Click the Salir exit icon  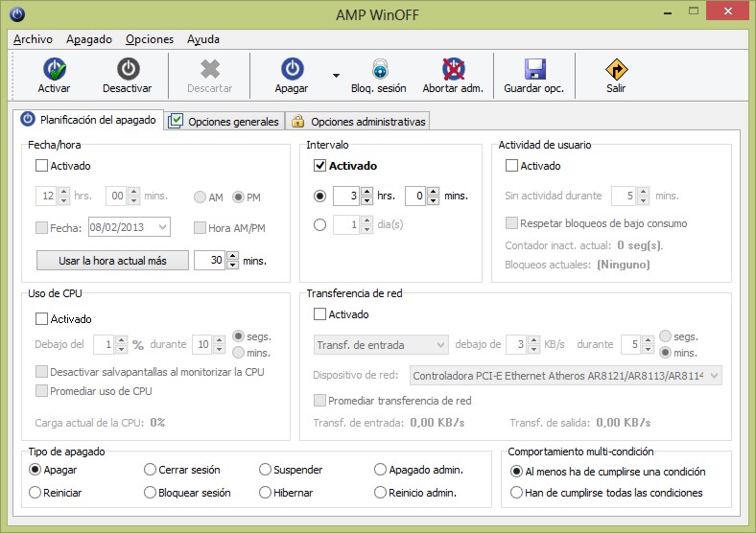pyautogui.click(x=617, y=70)
